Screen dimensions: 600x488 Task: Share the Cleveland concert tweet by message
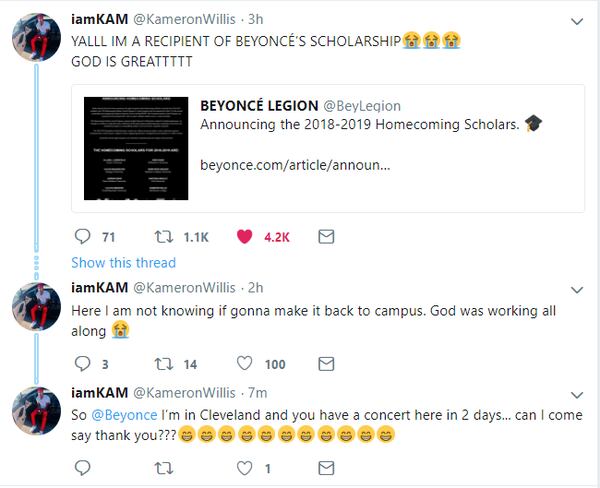[325, 466]
